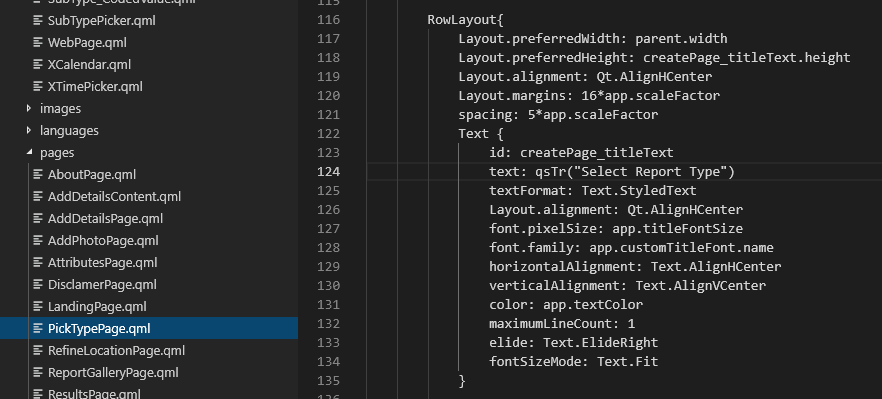Open AddDetailsPage.qml file
Screen dimensions: 882x399
click(105, 218)
